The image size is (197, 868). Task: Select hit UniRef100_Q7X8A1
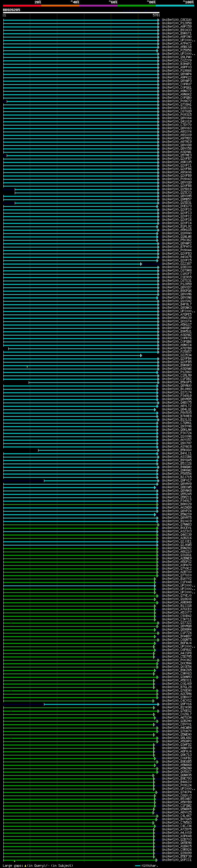pyautogui.click(x=176, y=104)
